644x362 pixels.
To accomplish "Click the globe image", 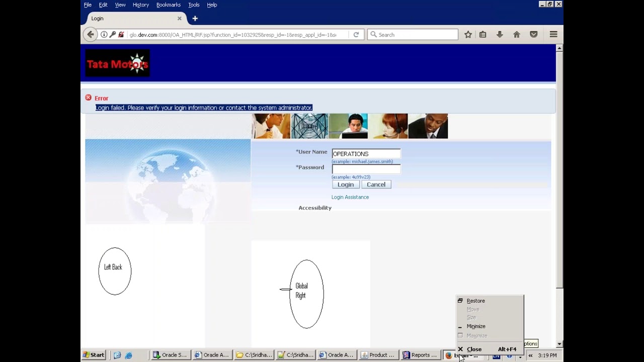I will pyautogui.click(x=168, y=181).
